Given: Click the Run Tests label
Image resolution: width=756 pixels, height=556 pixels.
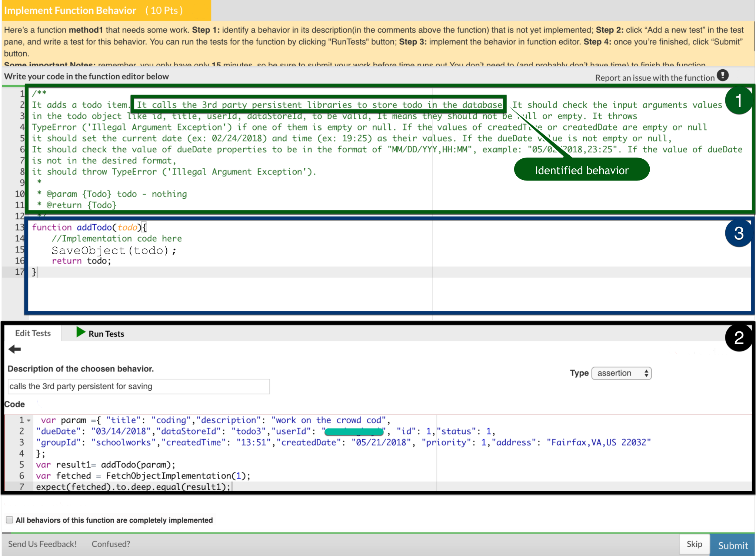Looking at the screenshot, I should [x=106, y=334].
